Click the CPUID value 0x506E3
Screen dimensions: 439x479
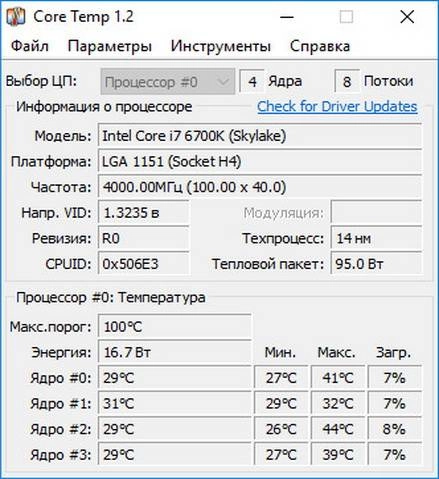pyautogui.click(x=144, y=264)
